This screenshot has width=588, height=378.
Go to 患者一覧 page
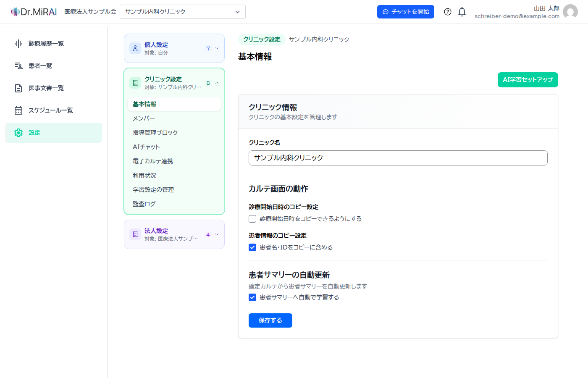point(54,66)
